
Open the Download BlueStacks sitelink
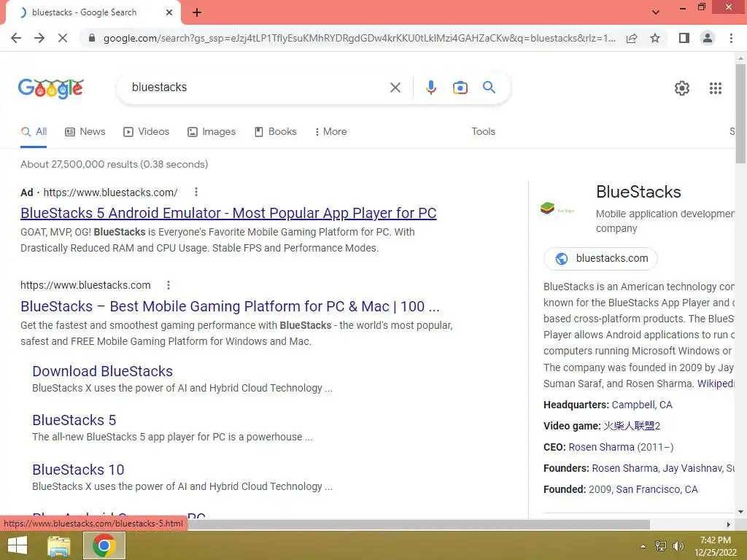coord(102,371)
